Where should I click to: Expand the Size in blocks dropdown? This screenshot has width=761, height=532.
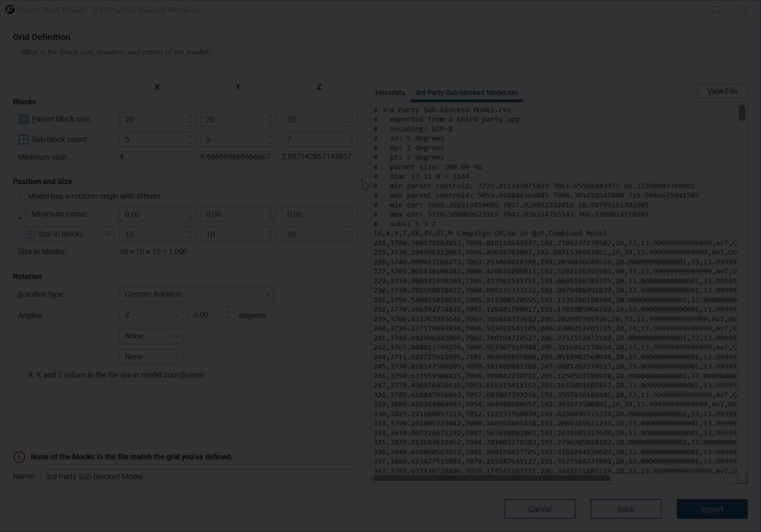(66, 234)
